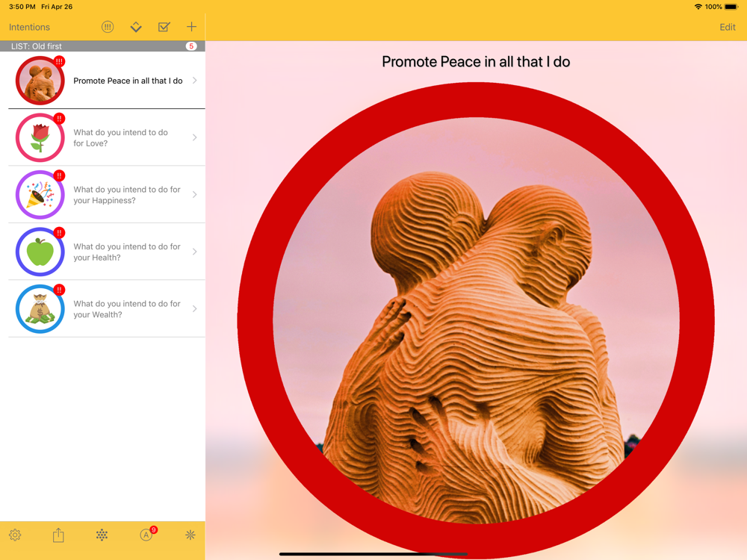
Task: Open the priority filter icon with exclamation marks
Action: coord(108,27)
